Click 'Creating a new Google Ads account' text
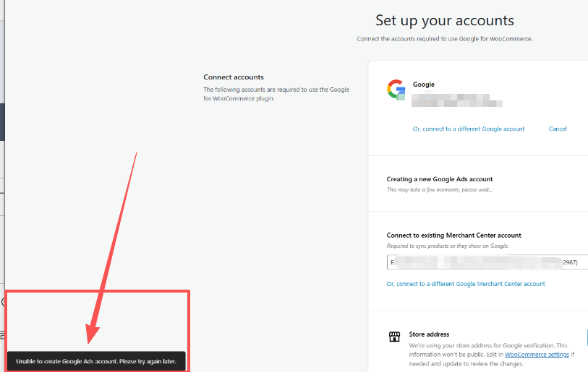This screenshot has width=588, height=372. [x=440, y=179]
